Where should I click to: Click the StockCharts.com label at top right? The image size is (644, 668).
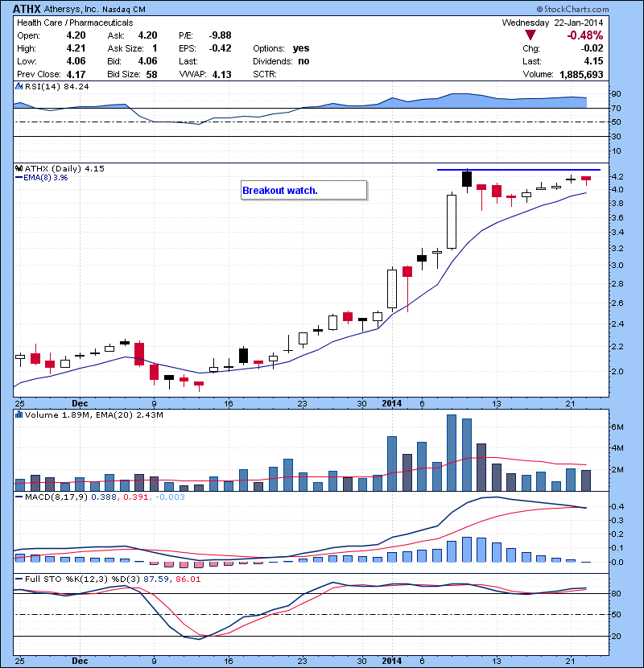click(x=572, y=9)
